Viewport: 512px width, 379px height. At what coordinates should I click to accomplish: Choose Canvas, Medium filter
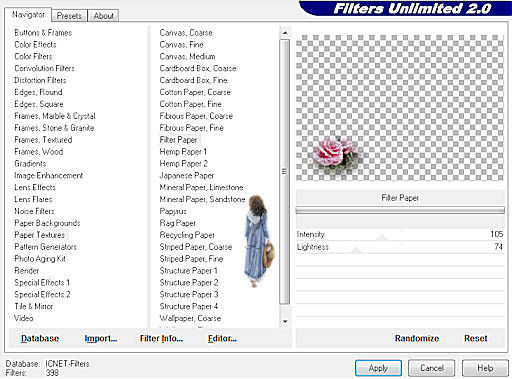click(x=188, y=56)
